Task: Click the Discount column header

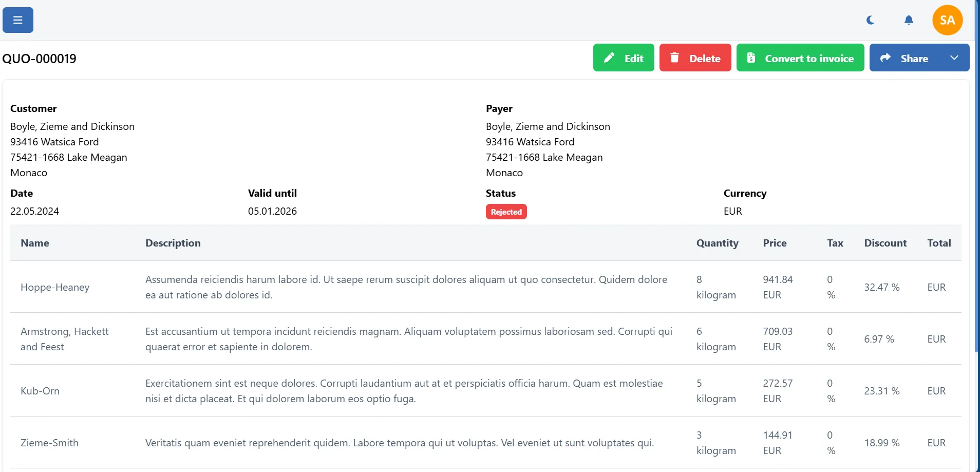Action: (885, 243)
